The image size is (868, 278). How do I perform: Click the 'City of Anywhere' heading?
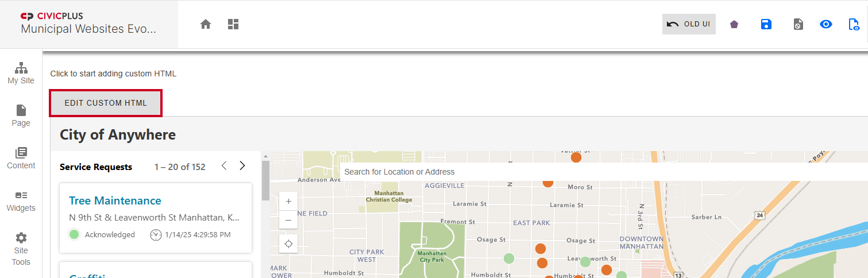[118, 135]
